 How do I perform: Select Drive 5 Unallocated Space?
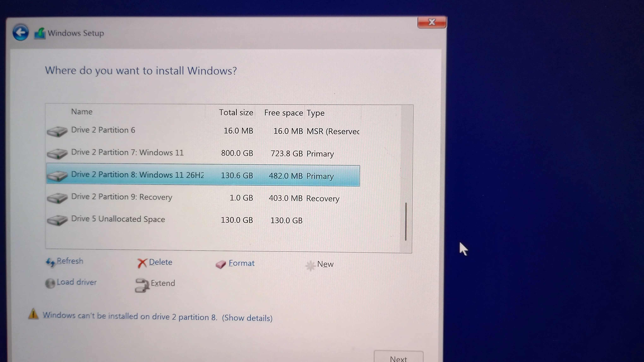[x=203, y=220]
